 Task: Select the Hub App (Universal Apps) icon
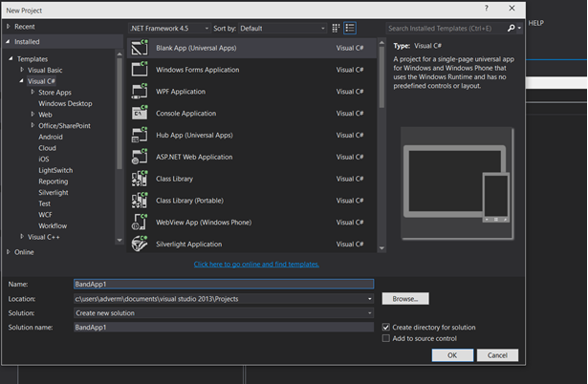(x=140, y=135)
